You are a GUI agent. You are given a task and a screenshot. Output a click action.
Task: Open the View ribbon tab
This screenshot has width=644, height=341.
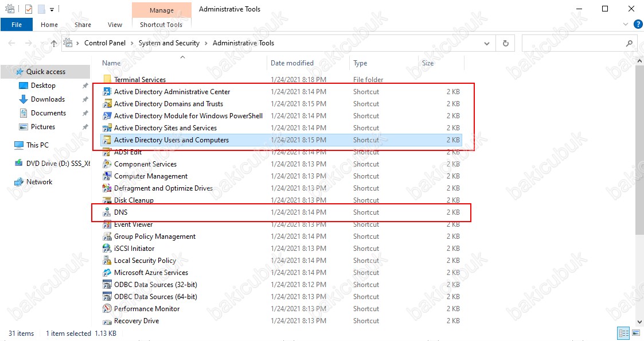pos(115,25)
